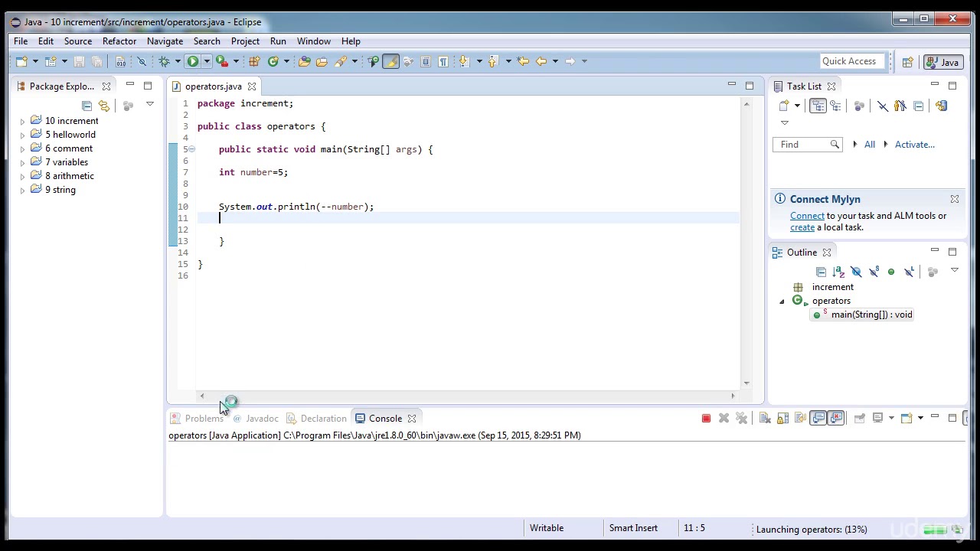980x551 pixels.
Task: Click the New Java Class icon
Action: click(x=273, y=61)
